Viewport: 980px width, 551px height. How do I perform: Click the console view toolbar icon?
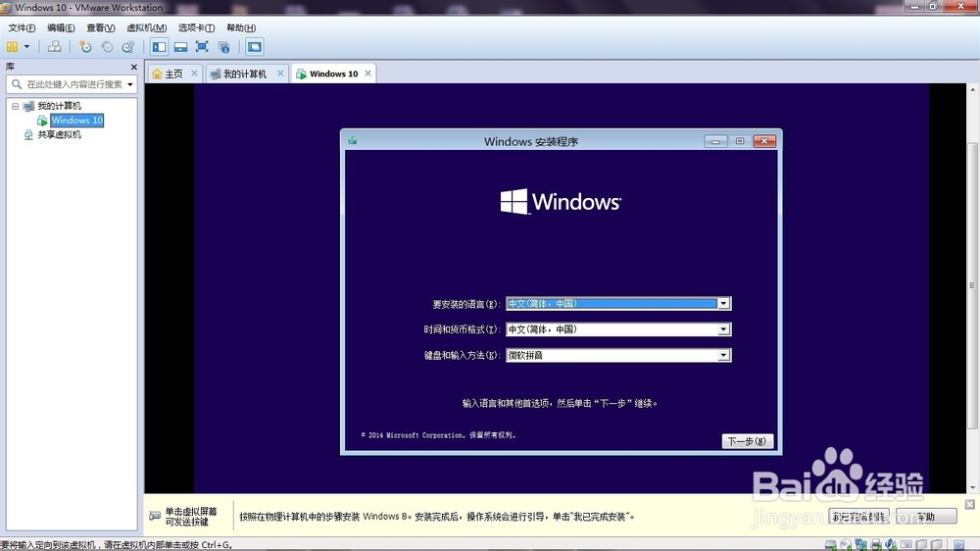pyautogui.click(x=255, y=47)
